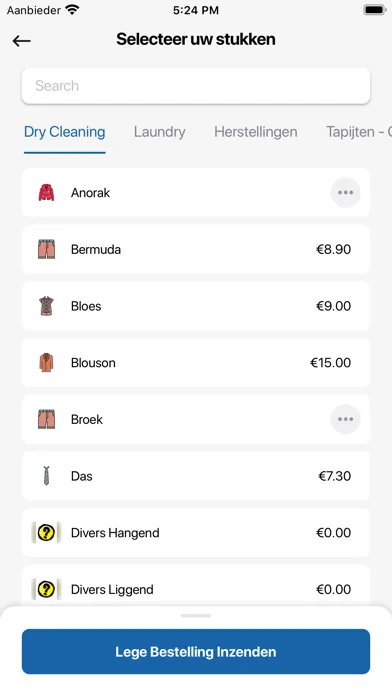This screenshot has height=696, width=392.
Task: Open the Broek three-dot options button
Action: point(345,419)
